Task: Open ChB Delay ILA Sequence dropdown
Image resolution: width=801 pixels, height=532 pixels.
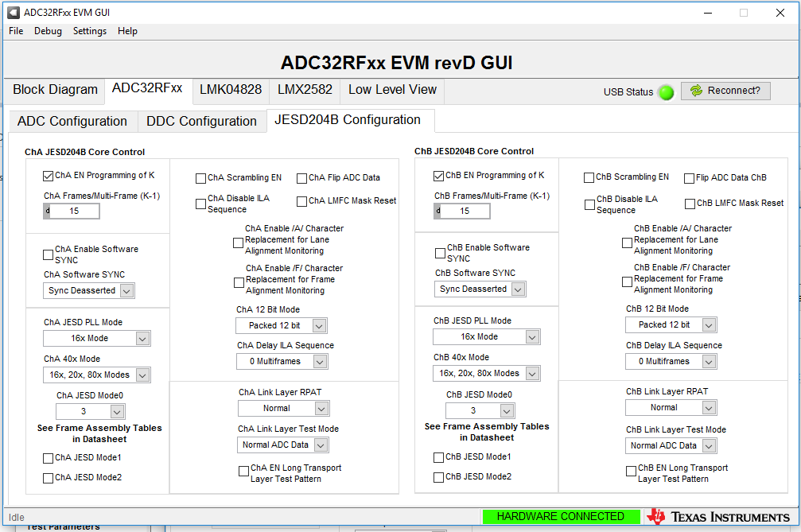Action: click(671, 362)
